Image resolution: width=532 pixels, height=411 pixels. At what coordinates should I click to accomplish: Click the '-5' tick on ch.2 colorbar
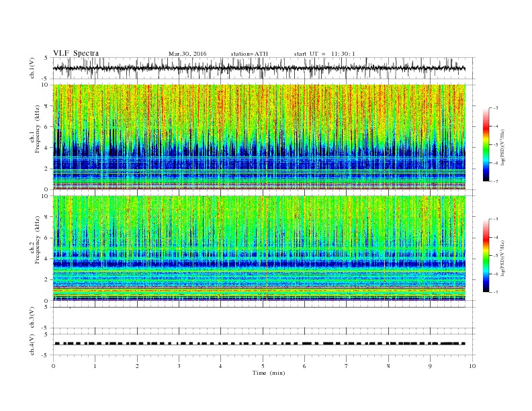pyautogui.click(x=495, y=256)
